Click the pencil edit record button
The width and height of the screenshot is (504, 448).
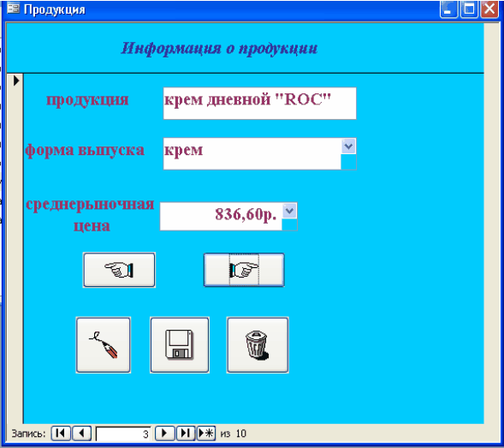click(104, 345)
